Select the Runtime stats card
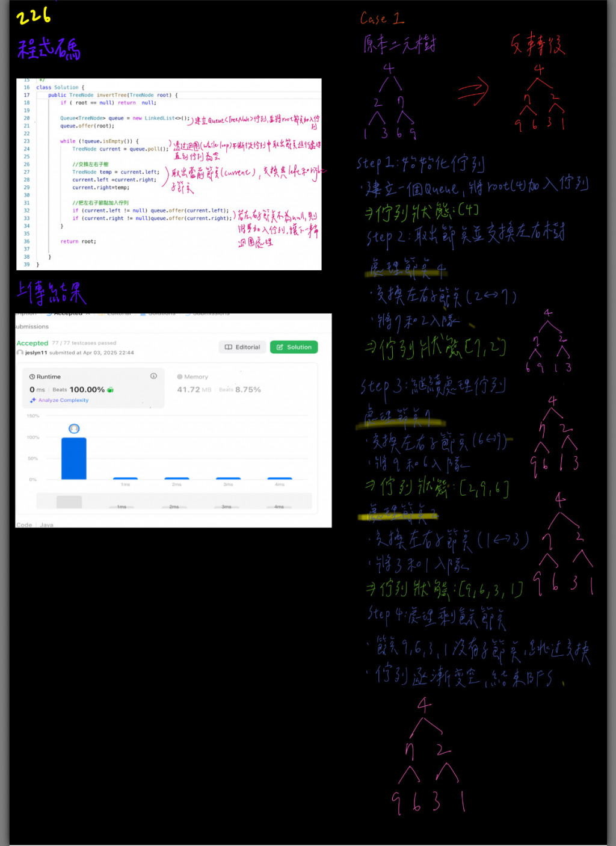This screenshot has width=616, height=846. pyautogui.click(x=93, y=388)
